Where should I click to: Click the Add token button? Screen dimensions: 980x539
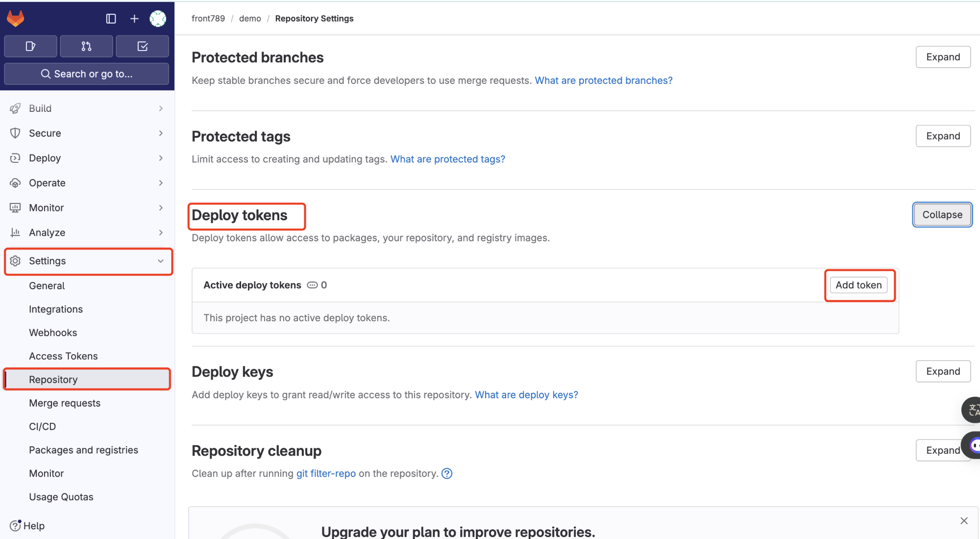point(858,285)
